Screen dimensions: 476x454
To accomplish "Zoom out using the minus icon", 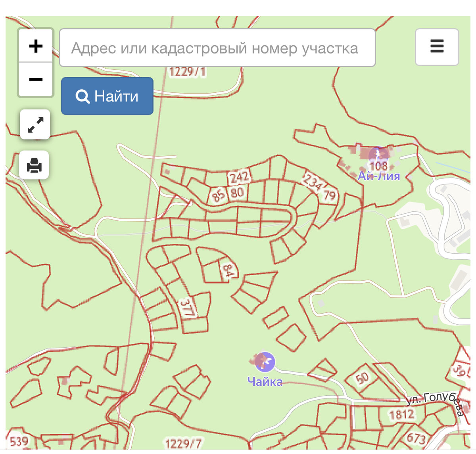I will click(36, 79).
